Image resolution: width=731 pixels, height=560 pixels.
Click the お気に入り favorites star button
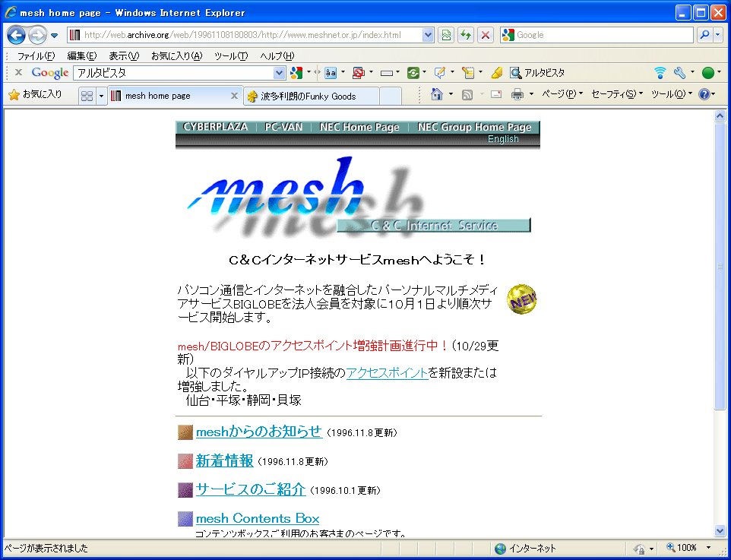click(36, 95)
